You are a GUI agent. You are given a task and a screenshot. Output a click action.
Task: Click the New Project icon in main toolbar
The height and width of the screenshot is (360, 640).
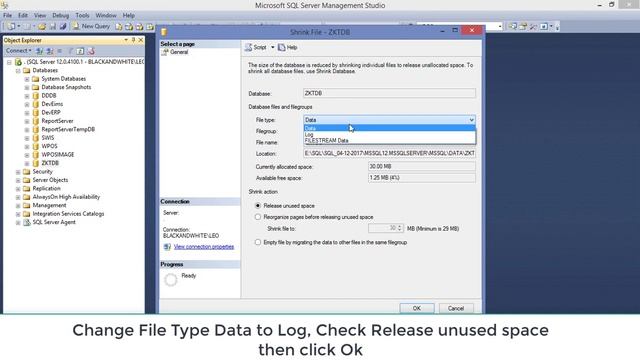[11, 26]
